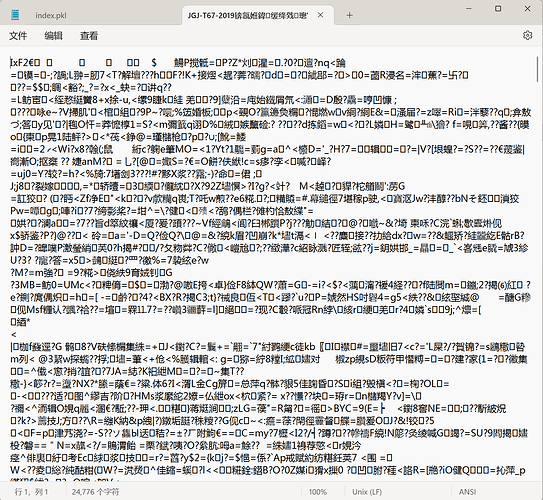Close the Notepad window
The width and height of the screenshot is (543, 500).
pyautogui.click(x=527, y=8)
